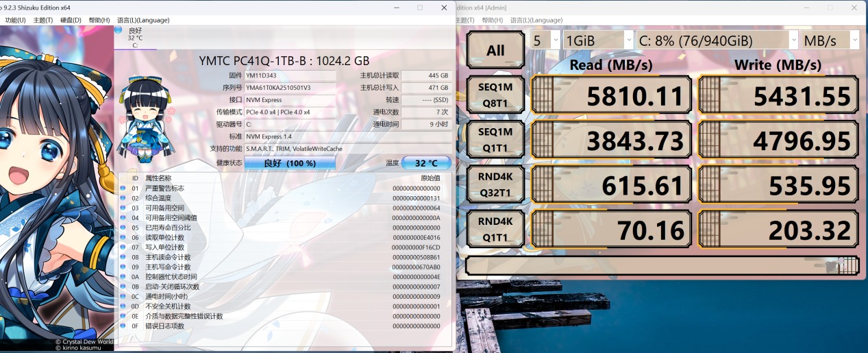The image size is (868, 353).
Task: Click the blue status dot for 错误日志项数
Action: [x=123, y=326]
